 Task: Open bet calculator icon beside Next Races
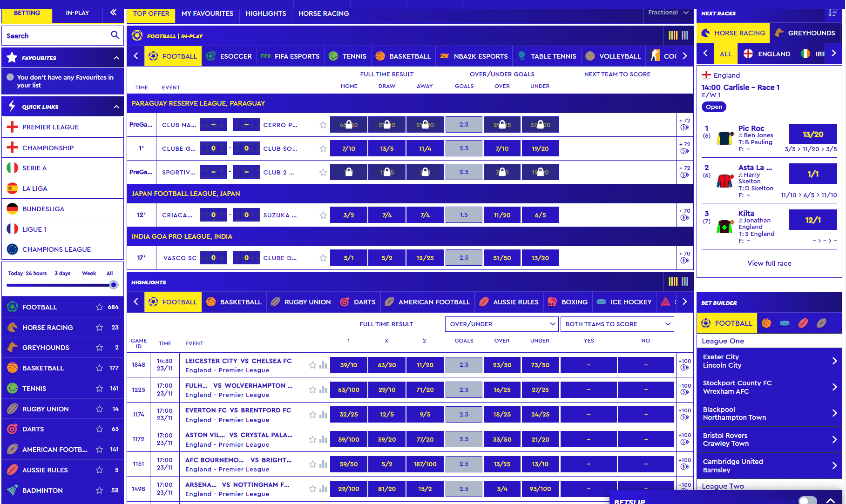pos(833,13)
